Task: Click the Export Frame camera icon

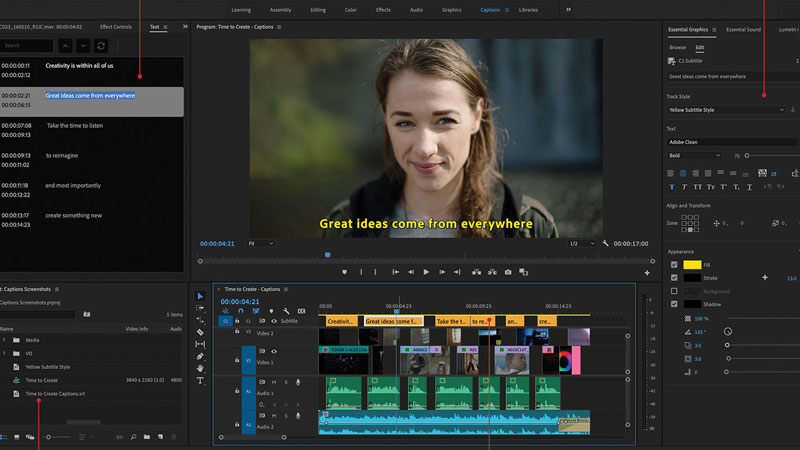Action: click(508, 272)
